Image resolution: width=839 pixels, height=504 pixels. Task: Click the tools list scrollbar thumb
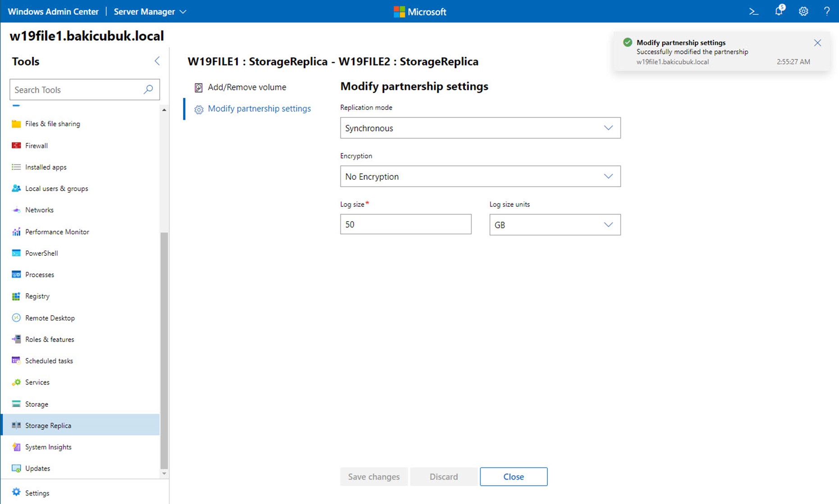[x=164, y=350]
